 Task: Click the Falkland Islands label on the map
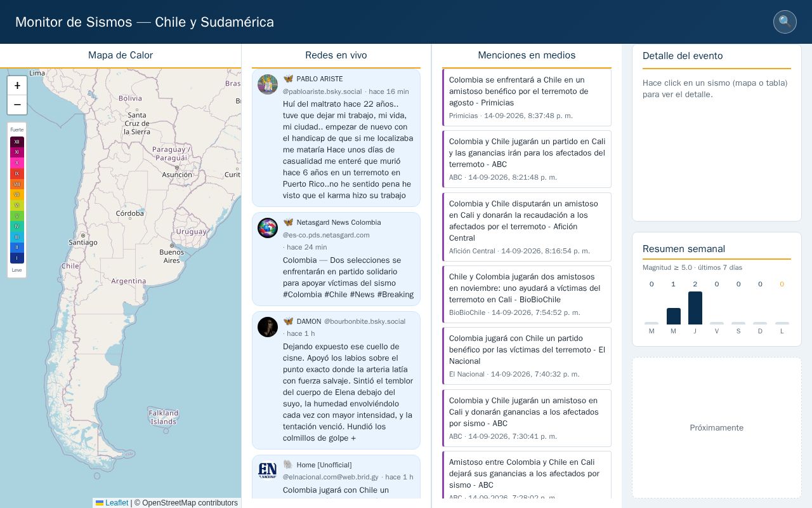164,417
